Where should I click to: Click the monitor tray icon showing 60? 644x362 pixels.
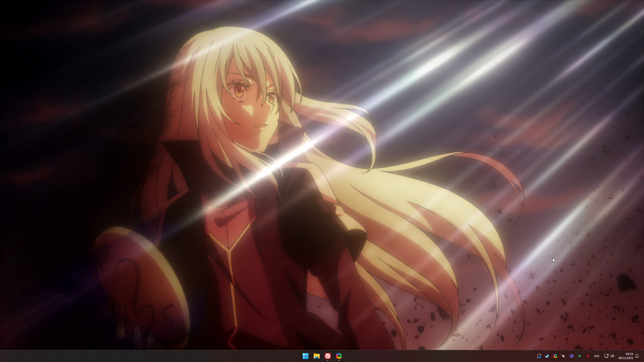coord(571,356)
